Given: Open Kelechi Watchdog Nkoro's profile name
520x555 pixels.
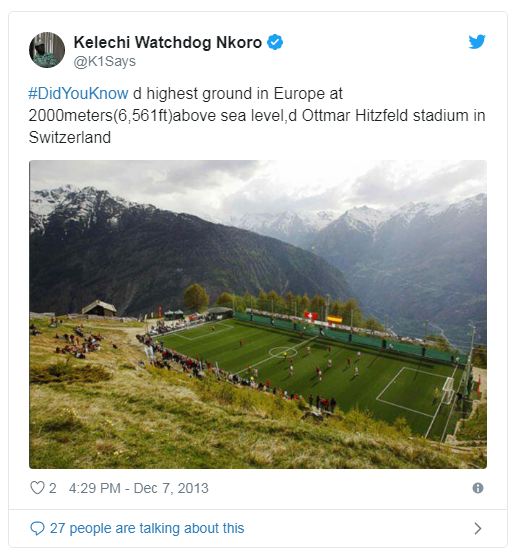Looking at the screenshot, I should tap(168, 42).
